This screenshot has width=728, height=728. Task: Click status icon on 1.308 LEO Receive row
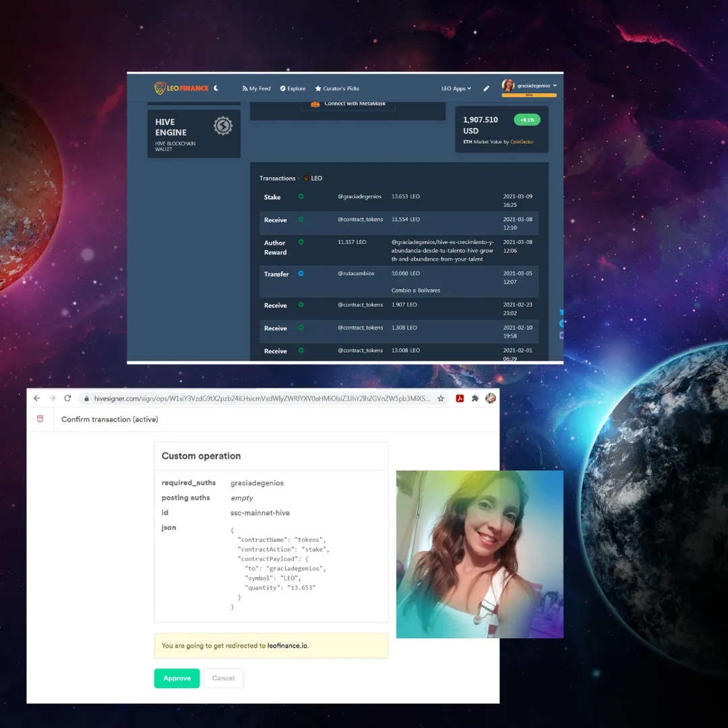301,328
